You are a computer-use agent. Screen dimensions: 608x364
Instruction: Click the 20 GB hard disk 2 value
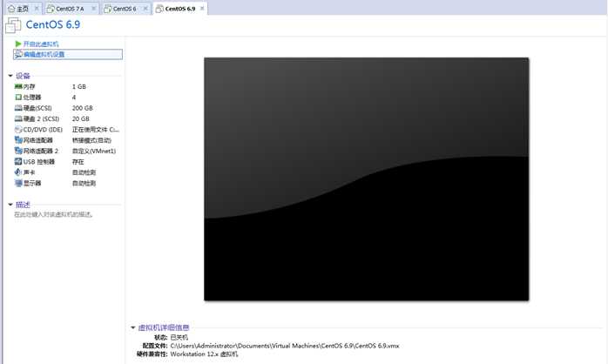81,118
